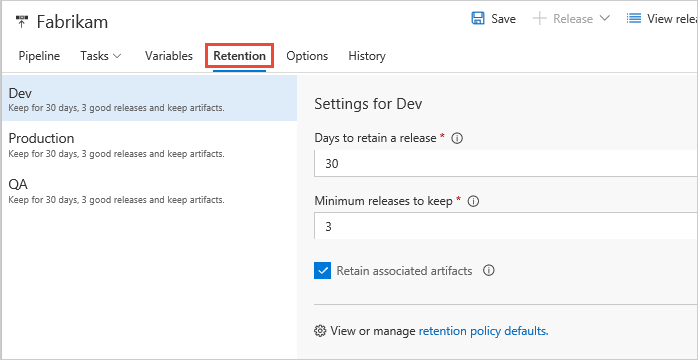Viewport: 698px width, 360px height.
Task: Click the View releases list icon
Action: 634,19
